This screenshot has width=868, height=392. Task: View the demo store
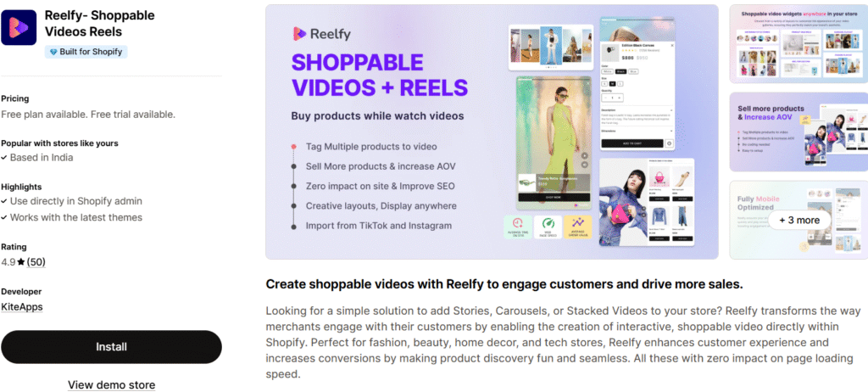[111, 385]
